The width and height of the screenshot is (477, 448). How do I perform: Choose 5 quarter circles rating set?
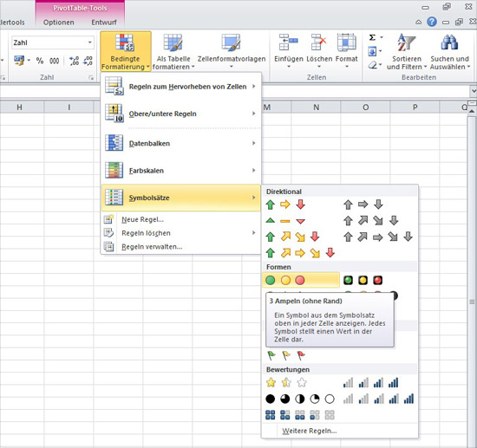(x=300, y=399)
